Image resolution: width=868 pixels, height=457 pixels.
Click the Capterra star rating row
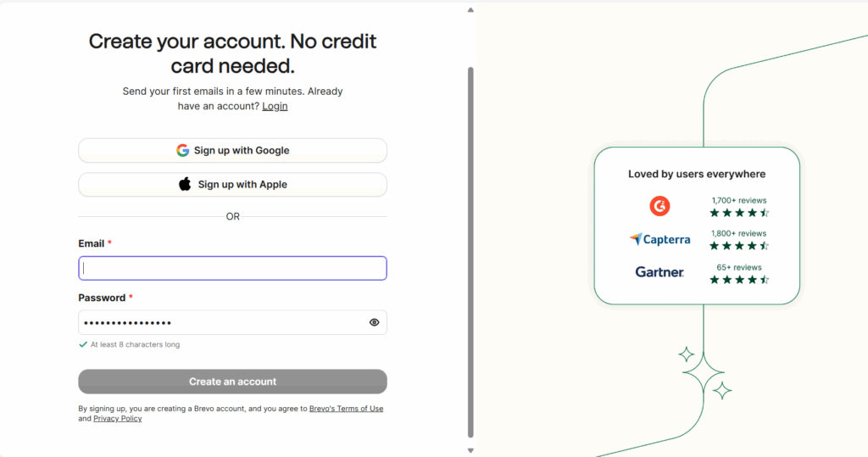tap(739, 246)
